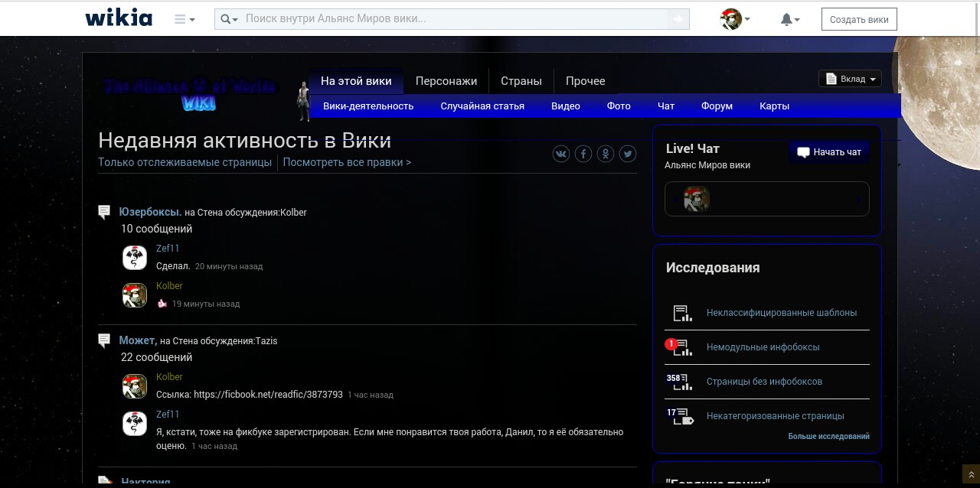
Task: Open the Alliance of Worlds wiki logo
Action: coord(189,95)
